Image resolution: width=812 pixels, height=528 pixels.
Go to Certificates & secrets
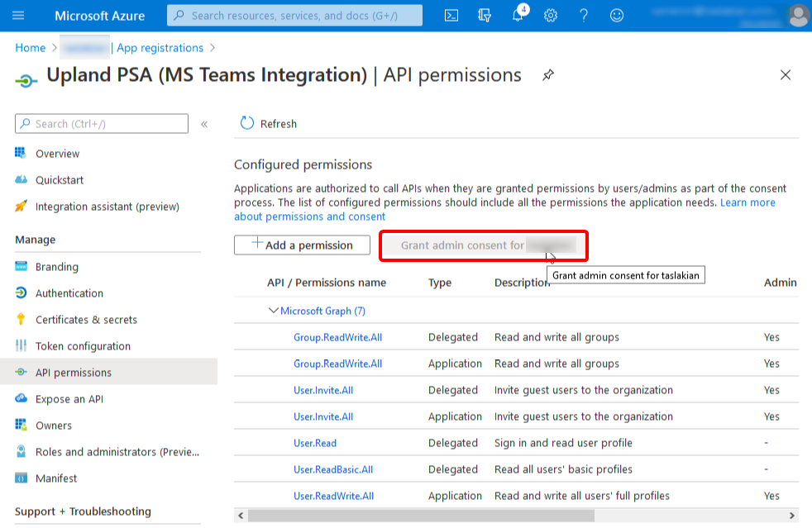pyautogui.click(x=86, y=320)
